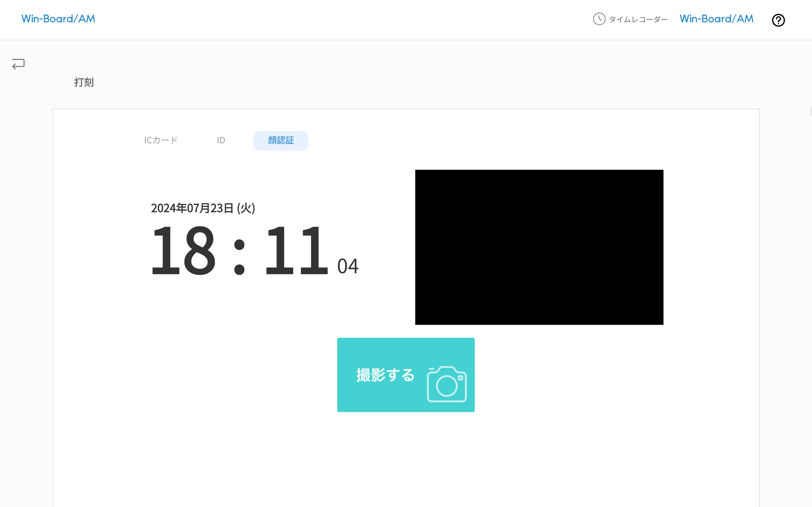Click the Win-Board/AM link in the header
Screen dimensions: 812x507
[x=716, y=18]
